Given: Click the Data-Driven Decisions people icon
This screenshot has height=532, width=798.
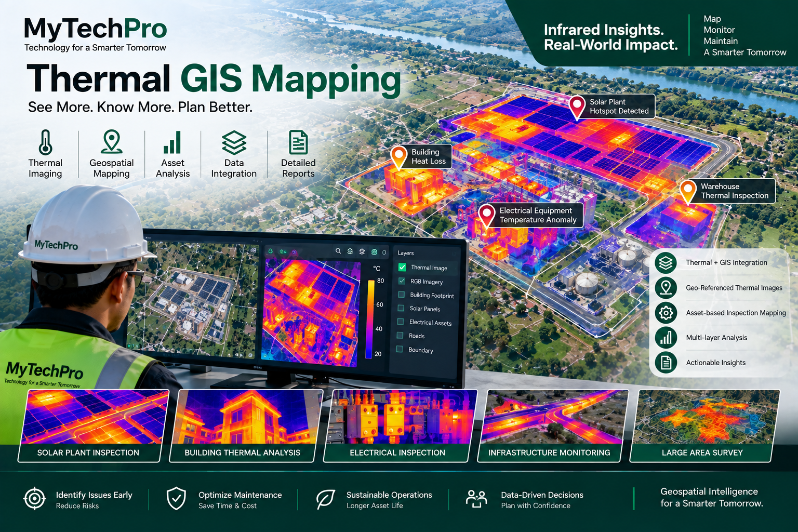Looking at the screenshot, I should [476, 499].
